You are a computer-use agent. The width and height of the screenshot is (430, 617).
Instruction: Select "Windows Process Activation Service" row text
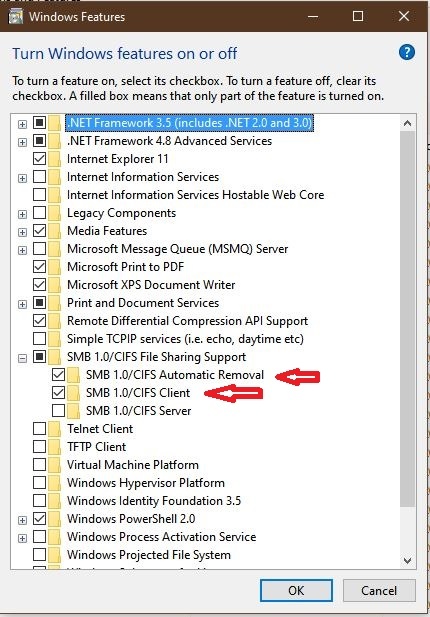click(x=161, y=537)
